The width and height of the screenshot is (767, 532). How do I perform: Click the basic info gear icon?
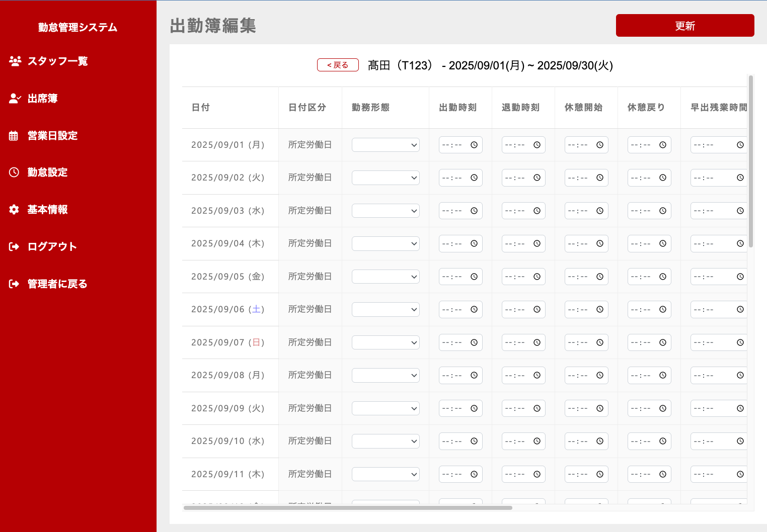pyautogui.click(x=14, y=210)
